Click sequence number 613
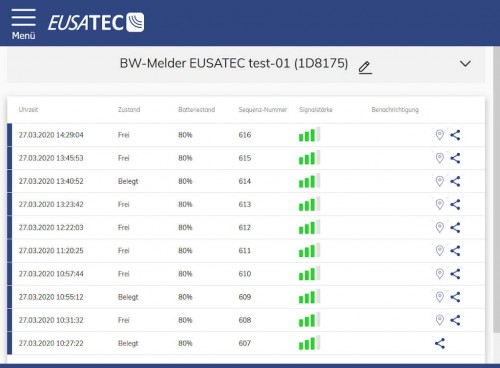This screenshot has width=500, height=368. tap(245, 204)
